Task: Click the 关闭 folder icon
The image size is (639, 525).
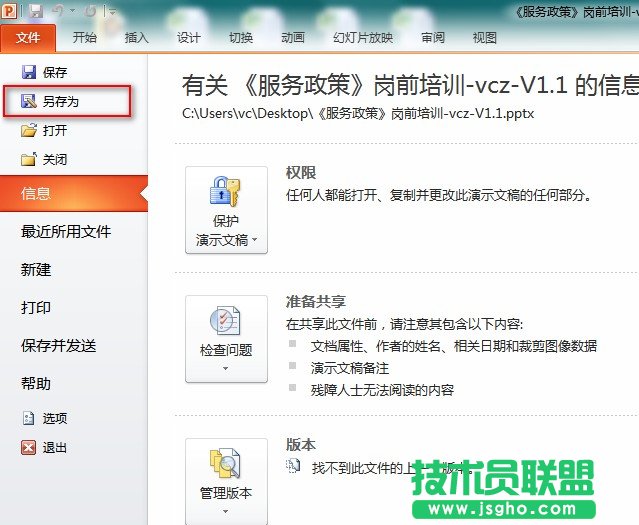Action: click(x=29, y=159)
